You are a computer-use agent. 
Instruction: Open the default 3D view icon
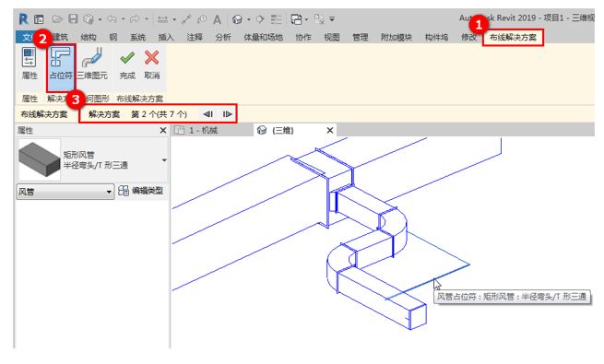(x=237, y=18)
